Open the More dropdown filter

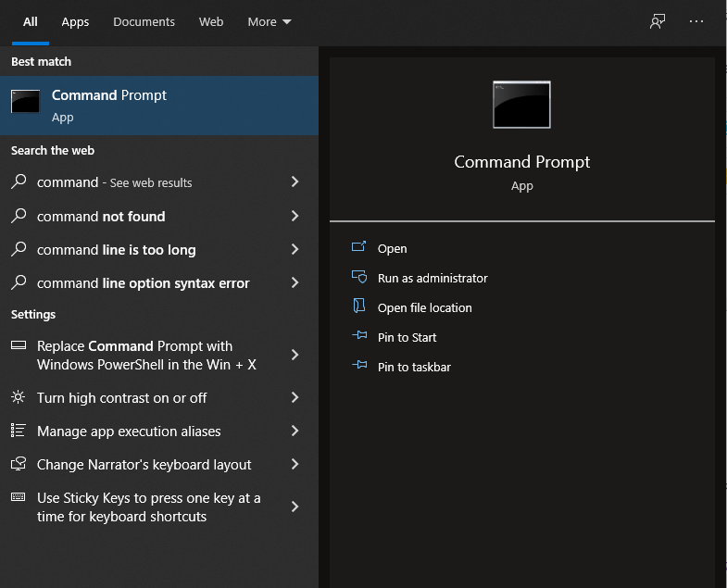(269, 22)
